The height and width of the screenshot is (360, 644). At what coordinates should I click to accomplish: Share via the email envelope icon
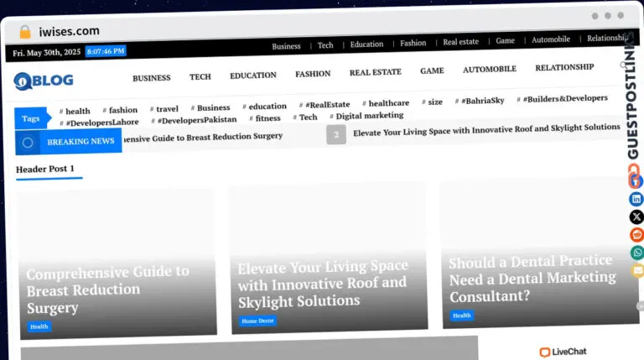point(636,270)
